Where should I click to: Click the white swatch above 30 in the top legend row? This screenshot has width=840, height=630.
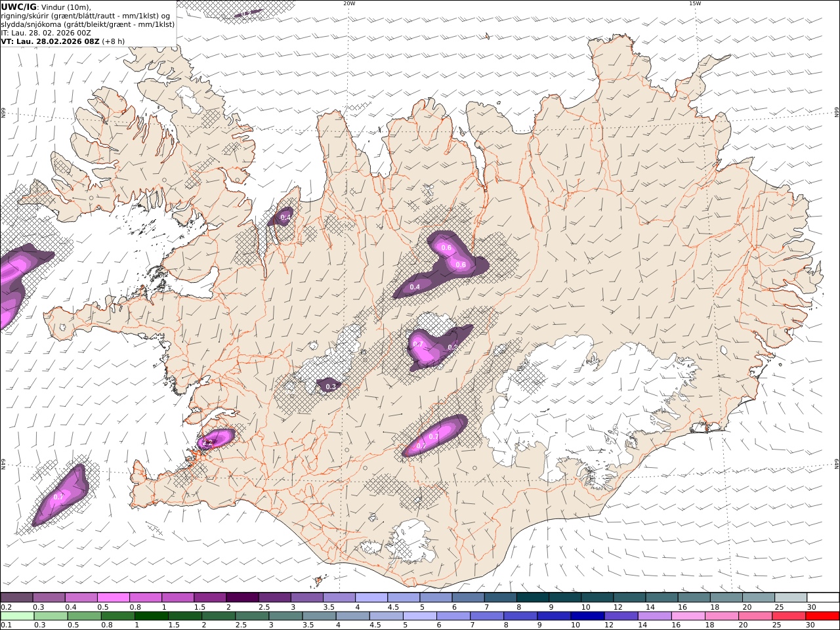point(823,598)
